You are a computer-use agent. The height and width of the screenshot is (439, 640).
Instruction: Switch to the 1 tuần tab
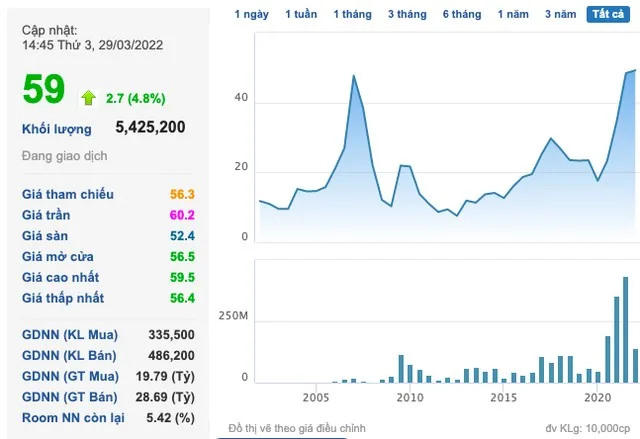301,15
